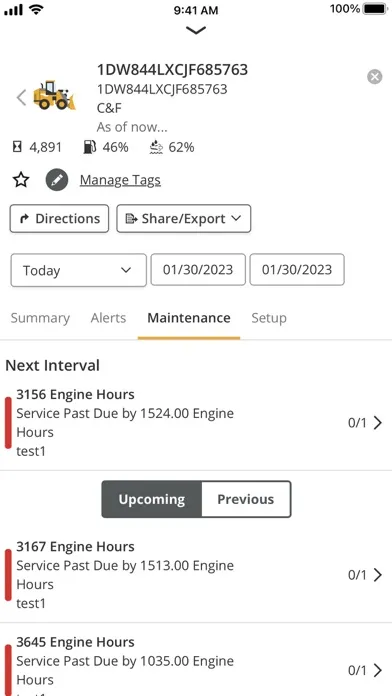Open the Manage Tags link

click(x=120, y=180)
